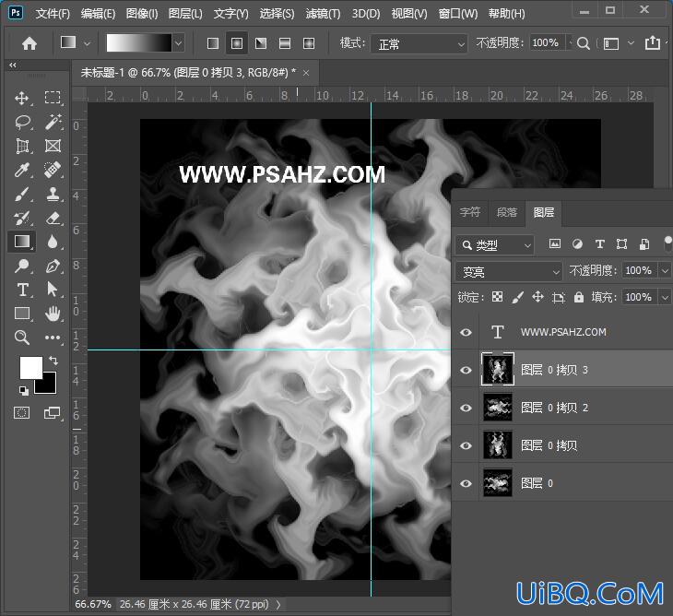The height and width of the screenshot is (616, 673).
Task: Hide layer 图层 0 拷贝 2
Action: [x=466, y=408]
